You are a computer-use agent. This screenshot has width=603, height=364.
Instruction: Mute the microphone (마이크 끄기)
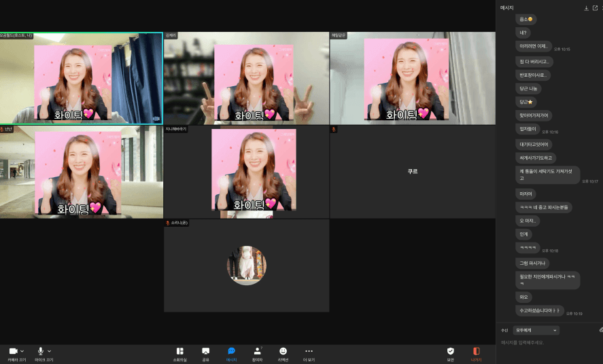(40, 351)
